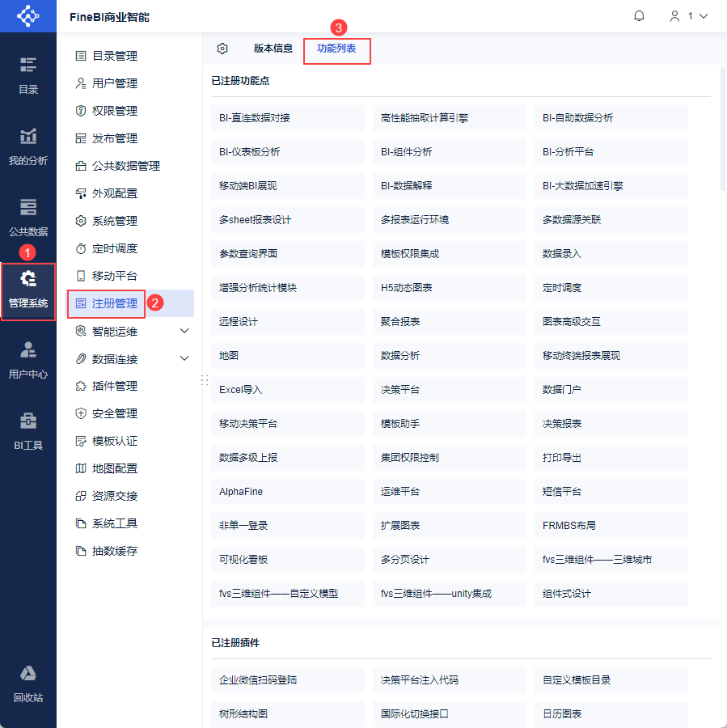727x728 pixels.
Task: Click the 移动平台 phone icon
Action: coord(81,277)
